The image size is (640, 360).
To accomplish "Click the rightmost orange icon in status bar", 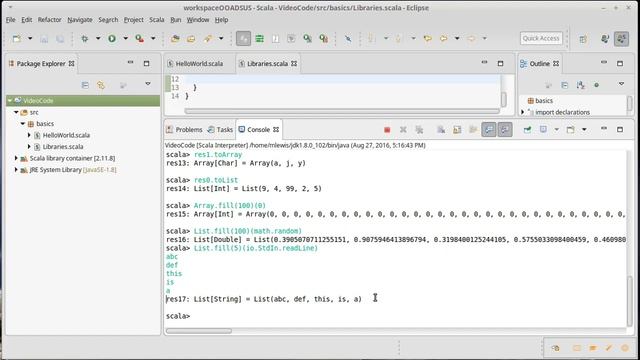I will point(625,348).
